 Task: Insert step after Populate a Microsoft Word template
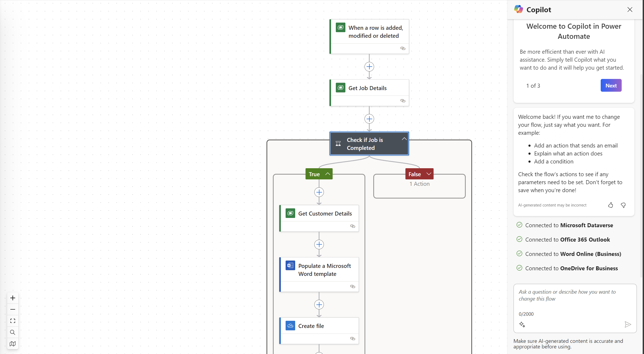pos(319,305)
